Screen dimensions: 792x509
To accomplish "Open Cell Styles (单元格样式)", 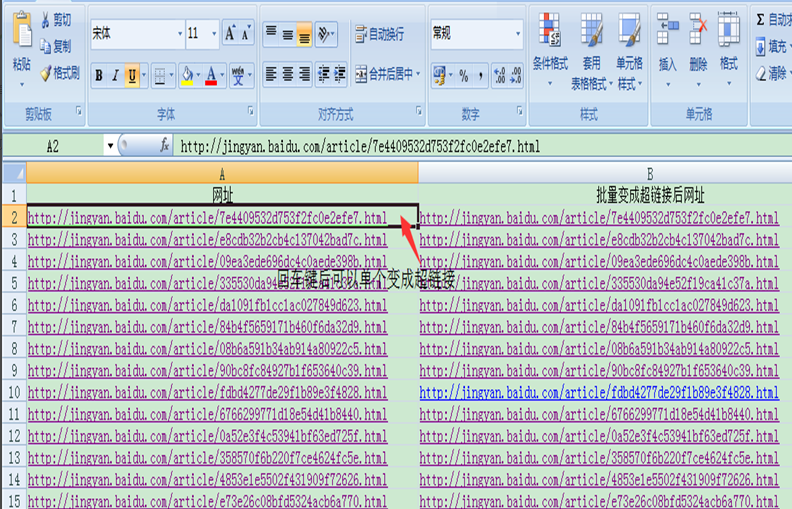I will pyautogui.click(x=629, y=50).
